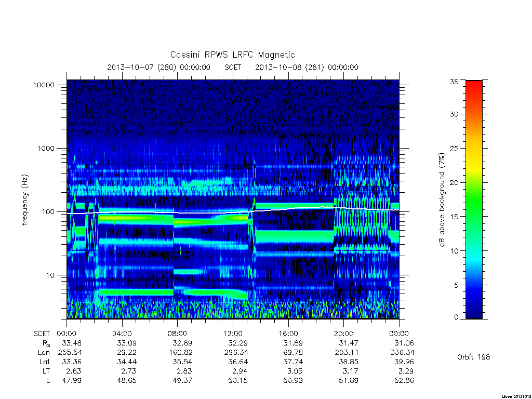Click the local time value '2.63'
This screenshot has height=399, width=532.
tap(74, 371)
